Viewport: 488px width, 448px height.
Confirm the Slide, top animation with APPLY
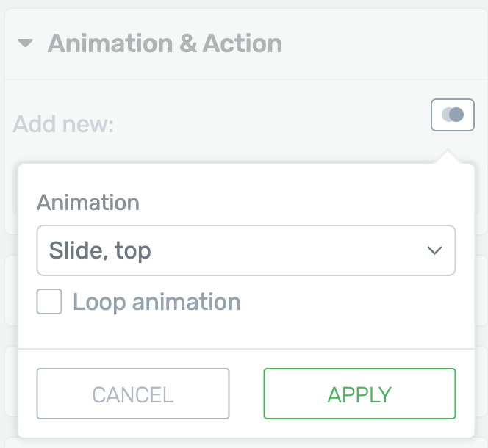359,394
